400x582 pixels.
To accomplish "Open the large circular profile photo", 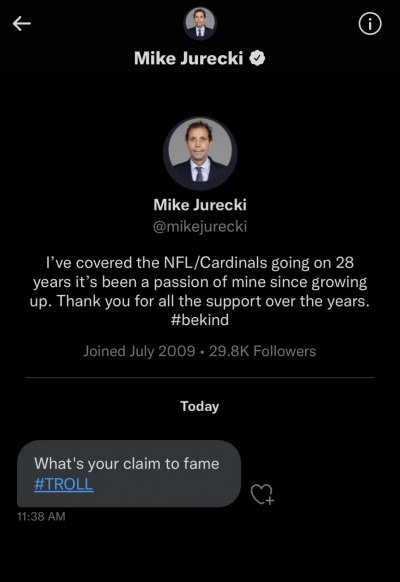I will [200, 153].
